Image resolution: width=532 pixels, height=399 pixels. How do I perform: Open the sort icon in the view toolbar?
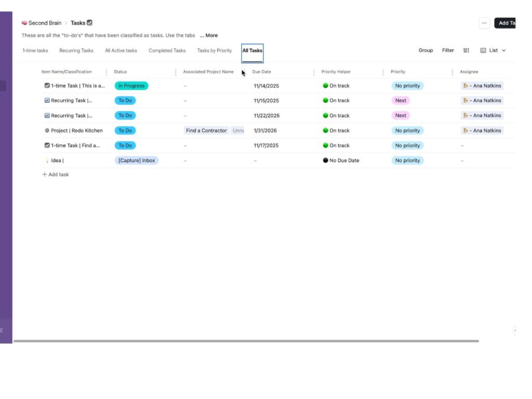[x=466, y=50]
